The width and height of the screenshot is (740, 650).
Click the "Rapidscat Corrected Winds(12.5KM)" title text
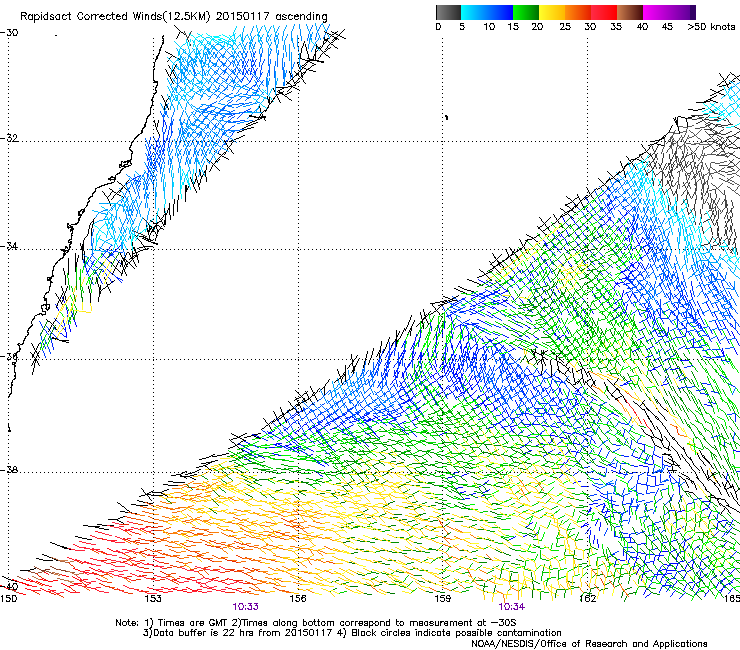pos(115,17)
